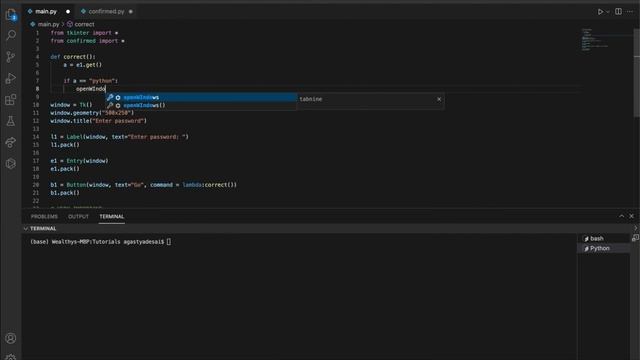Accept the openWindows autocomplete suggestion
The image size is (640, 360).
[x=201, y=98]
